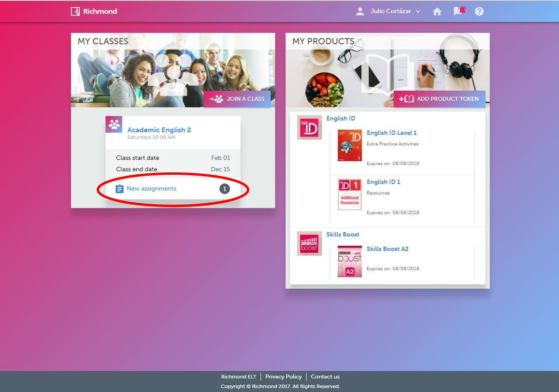
Task: Click the Richmond logo in header
Action: point(94,11)
